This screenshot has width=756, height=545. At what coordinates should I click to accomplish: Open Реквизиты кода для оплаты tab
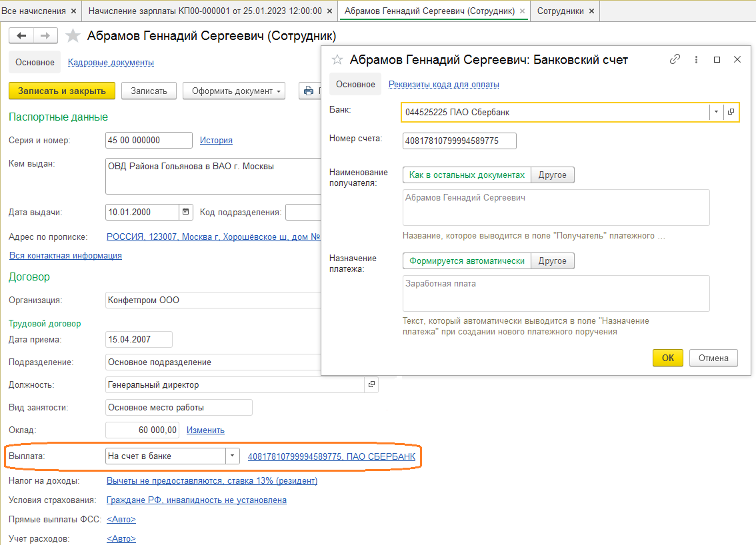coord(443,85)
